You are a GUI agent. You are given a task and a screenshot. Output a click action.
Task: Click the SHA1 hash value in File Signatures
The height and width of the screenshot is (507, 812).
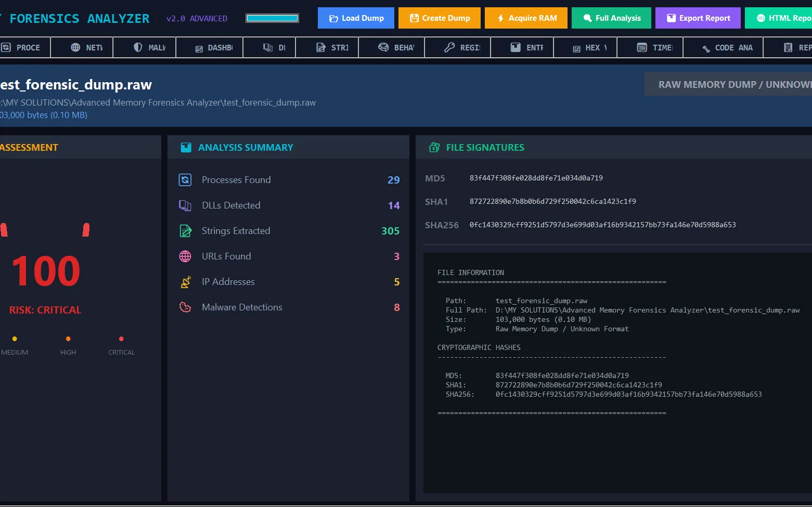coord(553,201)
